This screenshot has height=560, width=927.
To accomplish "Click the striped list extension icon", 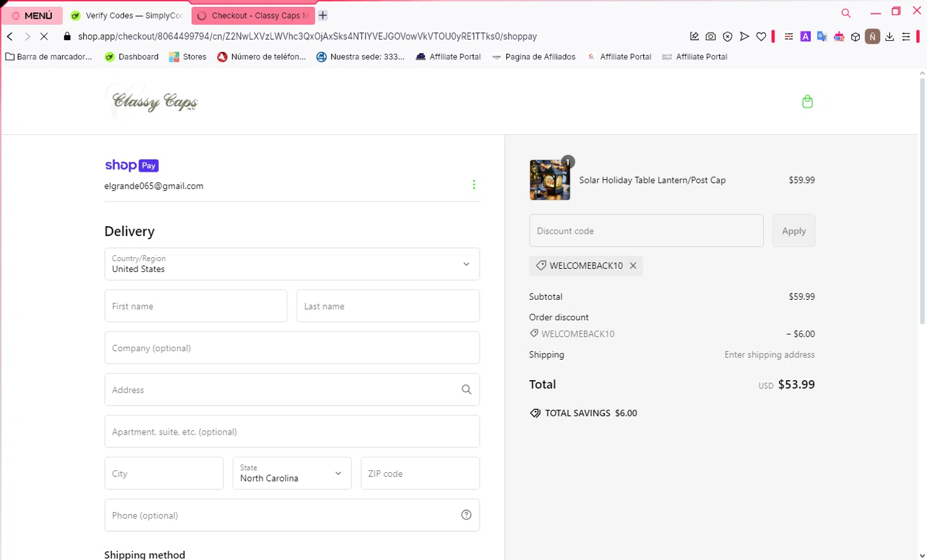I will click(x=789, y=36).
